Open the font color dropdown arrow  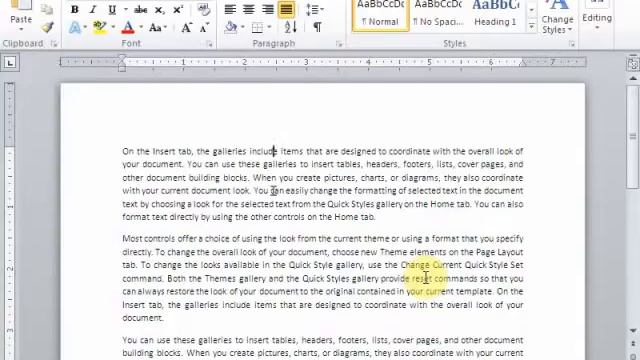click(141, 28)
